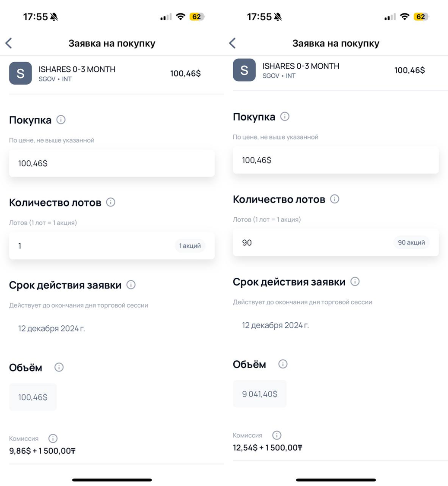Open the Покупка info icon on the right screen
448x486 pixels.
(285, 117)
